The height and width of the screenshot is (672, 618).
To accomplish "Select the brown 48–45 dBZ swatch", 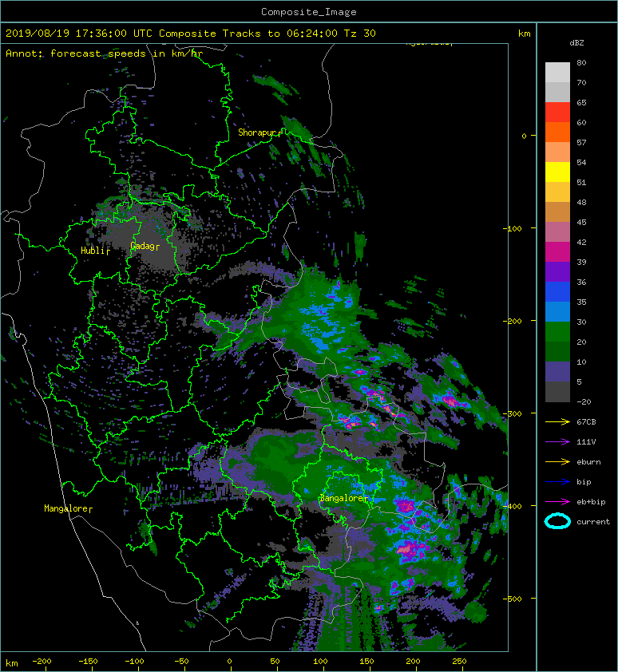I will 557,211.
